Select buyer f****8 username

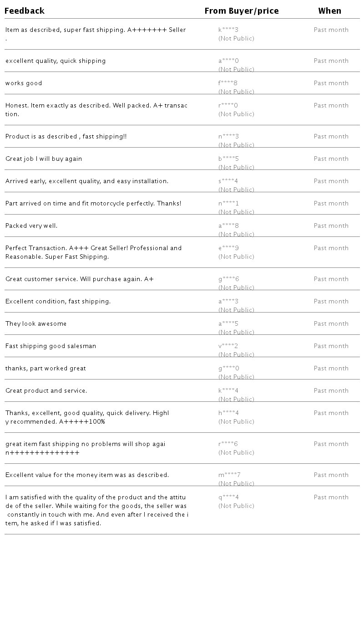point(228,83)
